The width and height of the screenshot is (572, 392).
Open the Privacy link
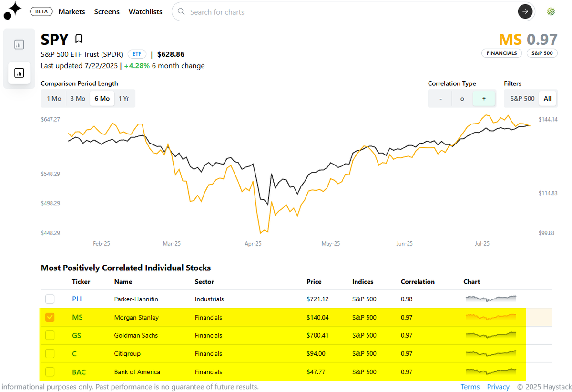tap(498, 387)
